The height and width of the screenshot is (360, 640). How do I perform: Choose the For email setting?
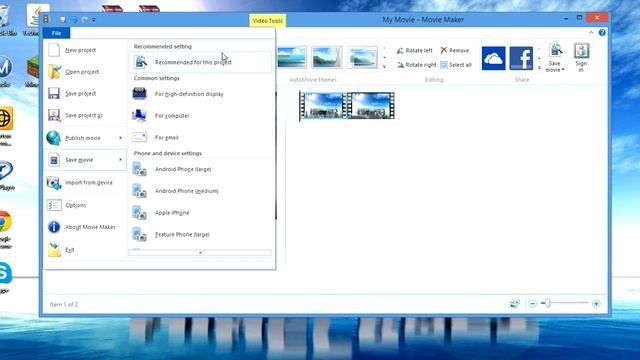200,138
